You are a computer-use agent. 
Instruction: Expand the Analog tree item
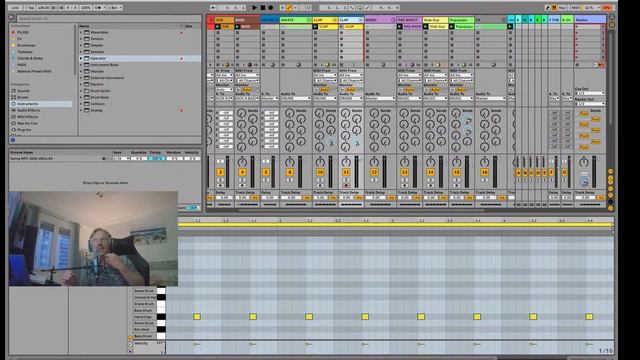point(81,110)
